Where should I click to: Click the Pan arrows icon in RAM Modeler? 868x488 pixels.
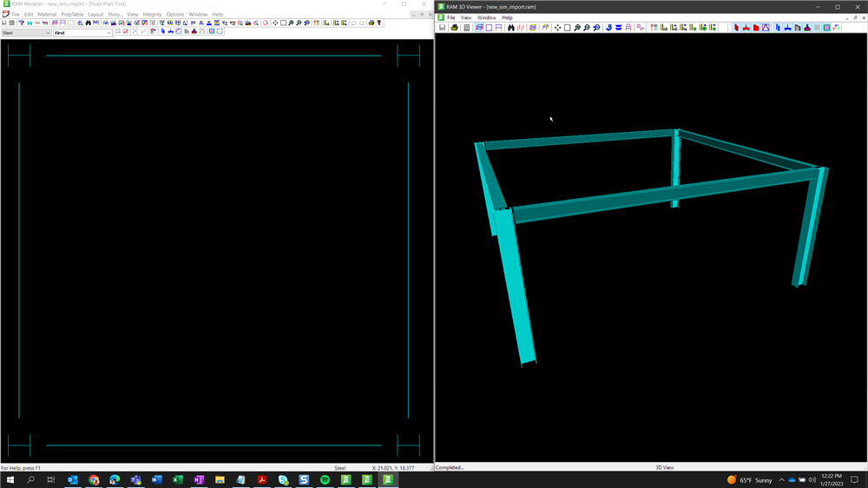click(275, 23)
